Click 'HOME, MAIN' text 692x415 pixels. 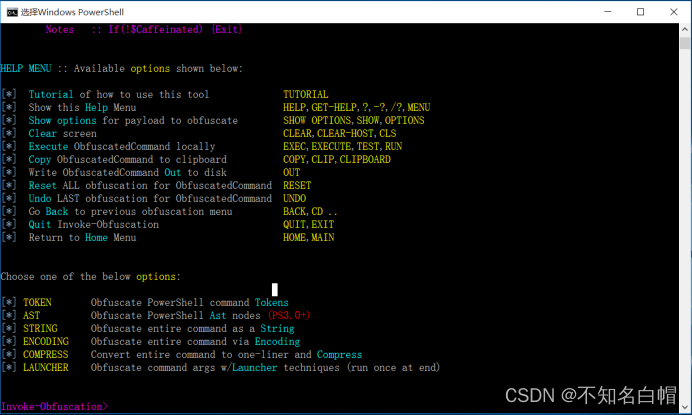coord(308,238)
